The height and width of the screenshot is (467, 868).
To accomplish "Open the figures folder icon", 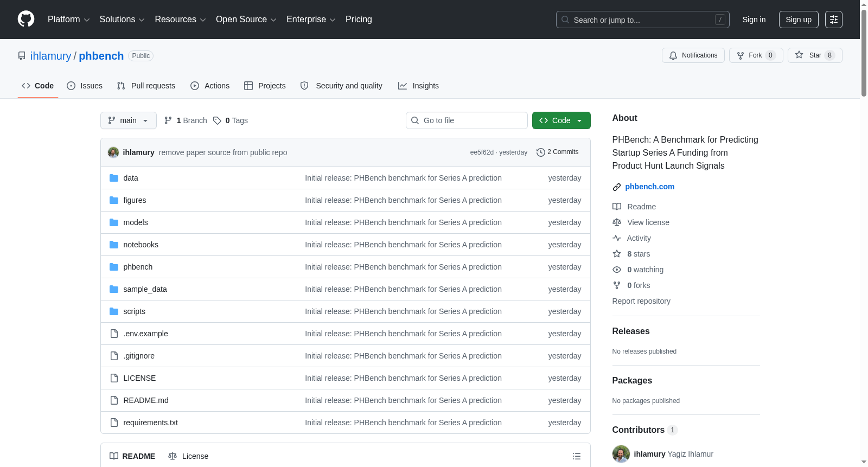I will (x=114, y=200).
